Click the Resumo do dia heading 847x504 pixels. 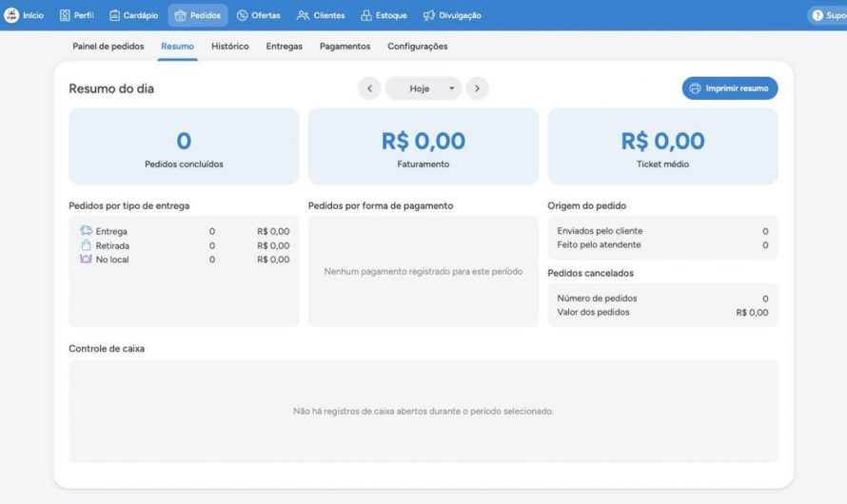[x=111, y=88]
